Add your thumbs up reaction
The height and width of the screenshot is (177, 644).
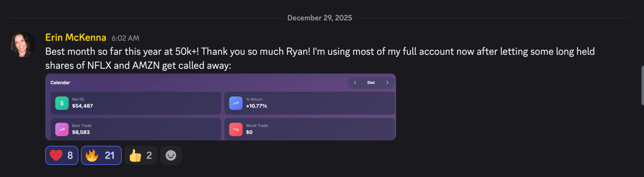coord(141,155)
